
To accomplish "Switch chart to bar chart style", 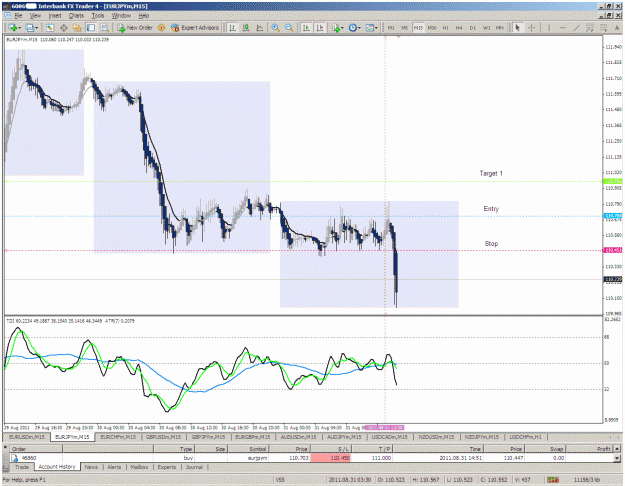I will [232, 28].
